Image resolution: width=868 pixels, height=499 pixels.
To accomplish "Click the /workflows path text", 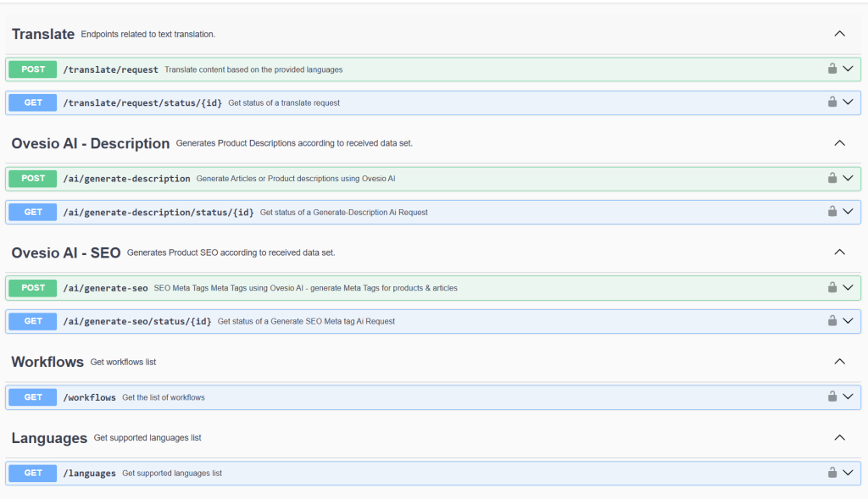I will pyautogui.click(x=89, y=398).
